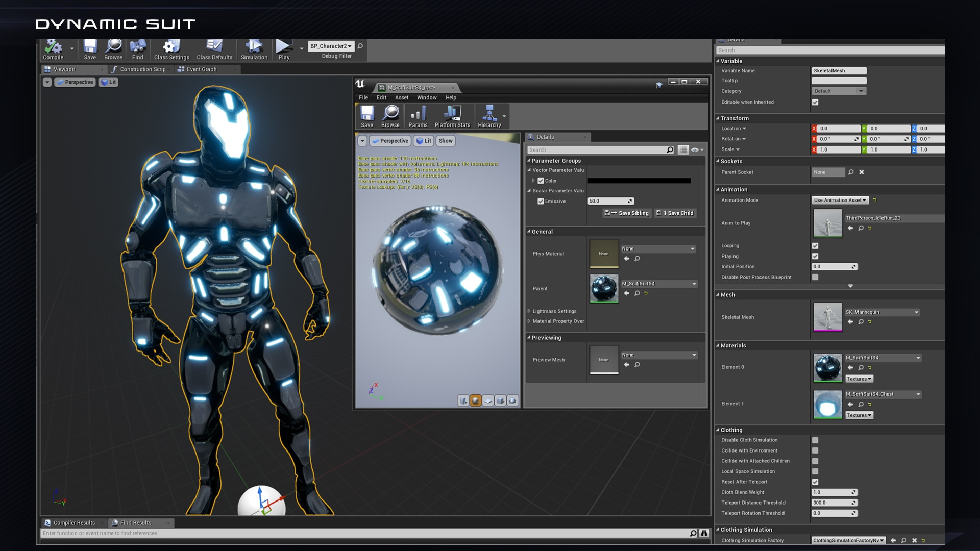
Task: Open the Window menu in material editor
Action: pyautogui.click(x=427, y=97)
